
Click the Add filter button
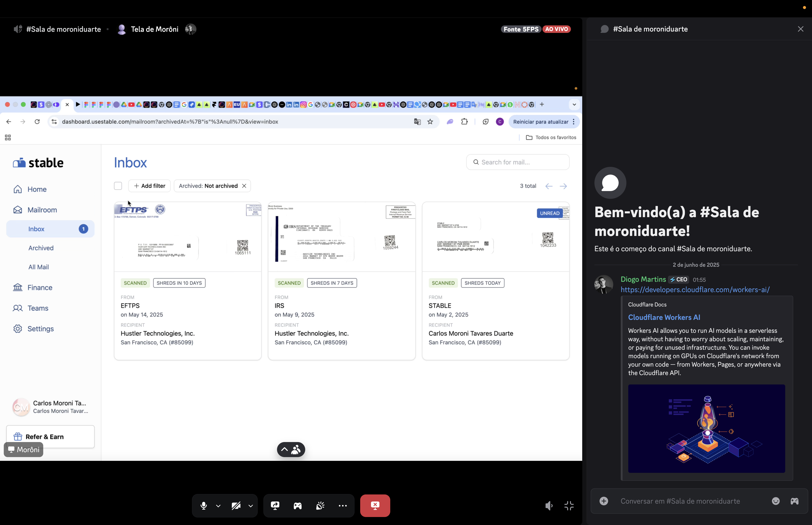coord(149,186)
